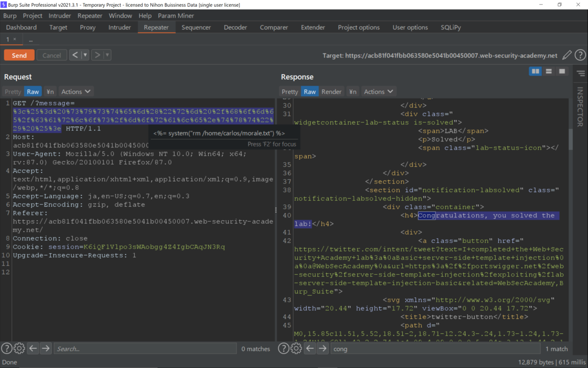Viewport: 588px width, 368px height.
Task: Click in Response search field containing cong
Action: click(436, 349)
